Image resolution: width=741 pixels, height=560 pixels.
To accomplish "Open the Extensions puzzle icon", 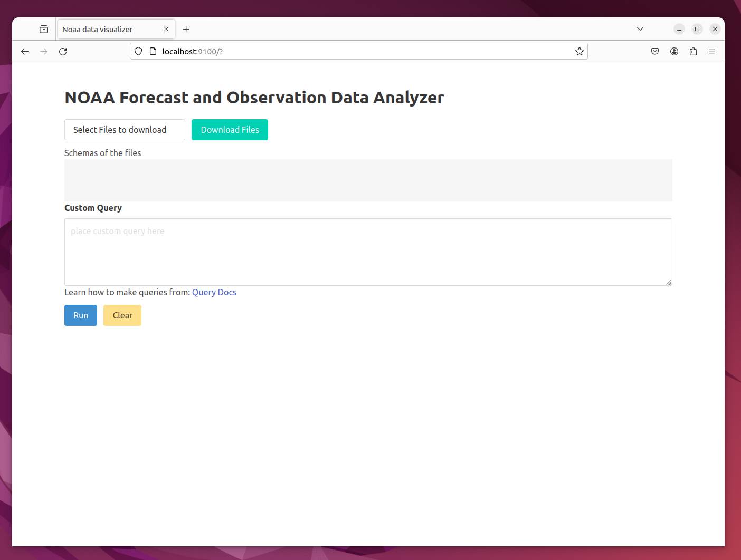I will 693,51.
